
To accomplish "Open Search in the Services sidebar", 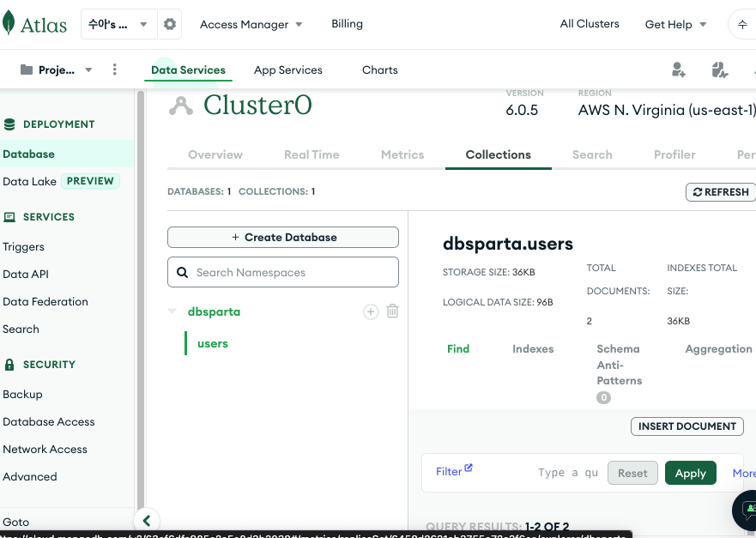I will (x=21, y=329).
